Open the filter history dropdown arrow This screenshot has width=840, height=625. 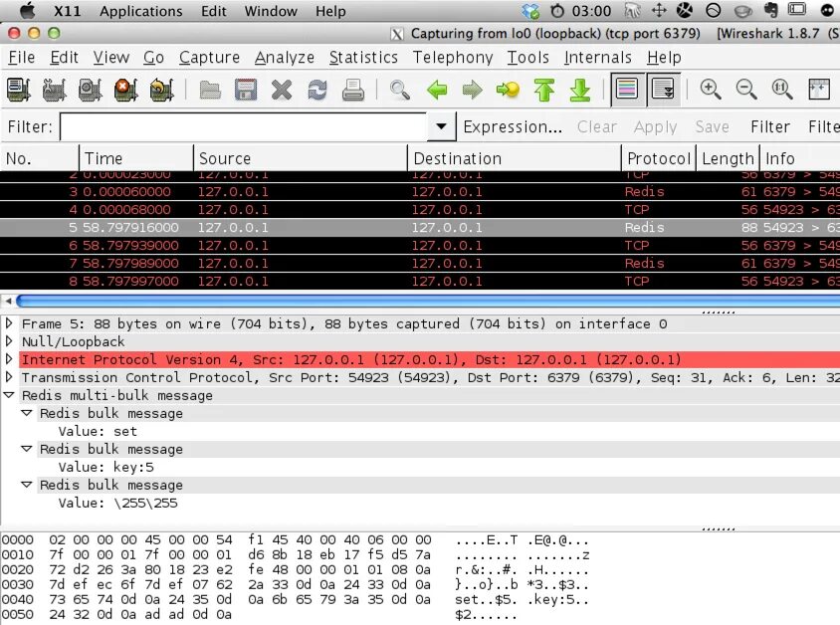pyautogui.click(x=442, y=127)
